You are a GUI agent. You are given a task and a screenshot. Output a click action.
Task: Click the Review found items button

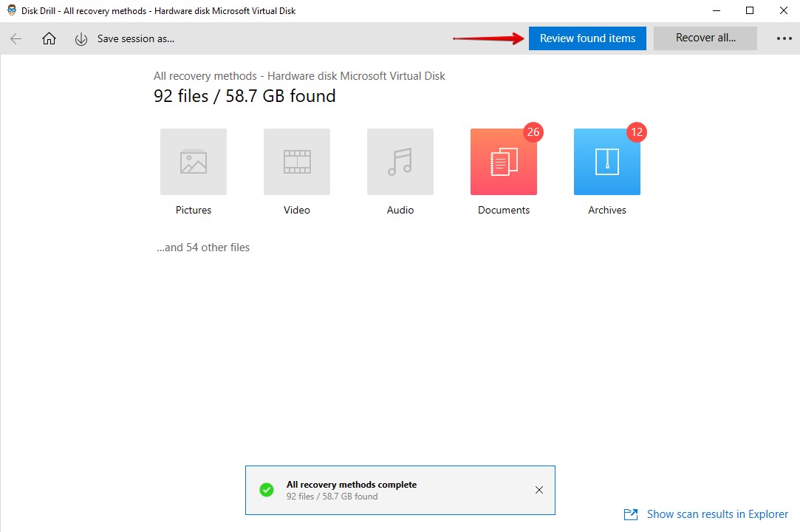pyautogui.click(x=587, y=38)
